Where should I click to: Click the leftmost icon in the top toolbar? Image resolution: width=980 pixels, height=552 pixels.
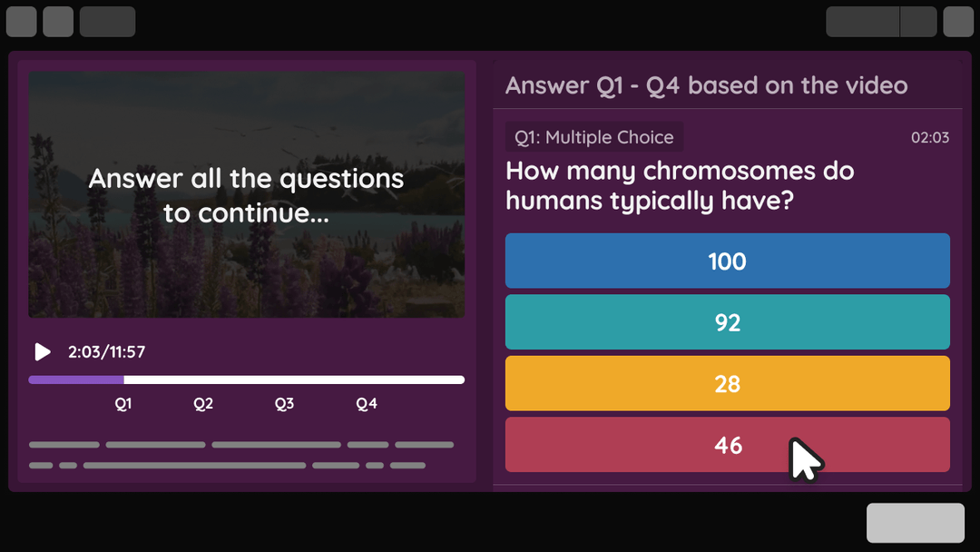[x=21, y=21]
